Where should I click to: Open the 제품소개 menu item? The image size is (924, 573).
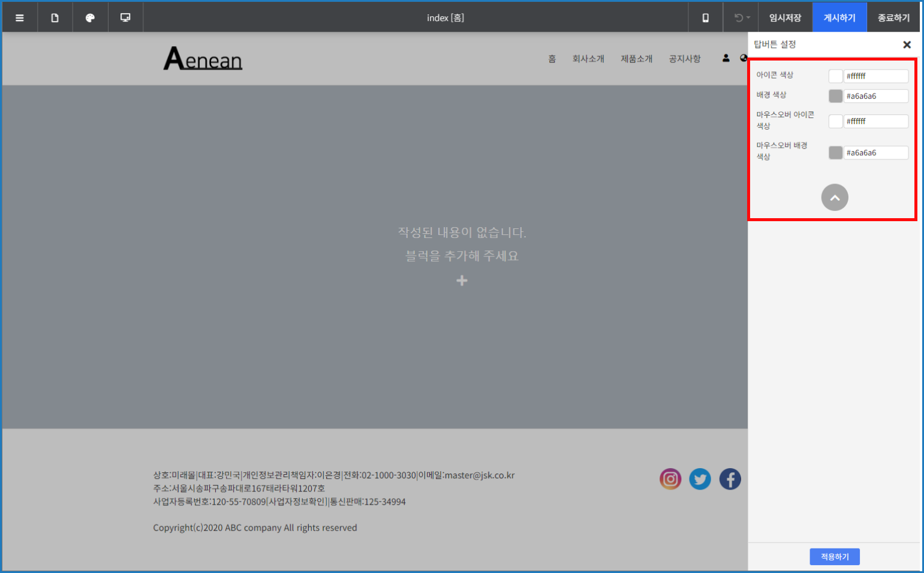pos(636,59)
